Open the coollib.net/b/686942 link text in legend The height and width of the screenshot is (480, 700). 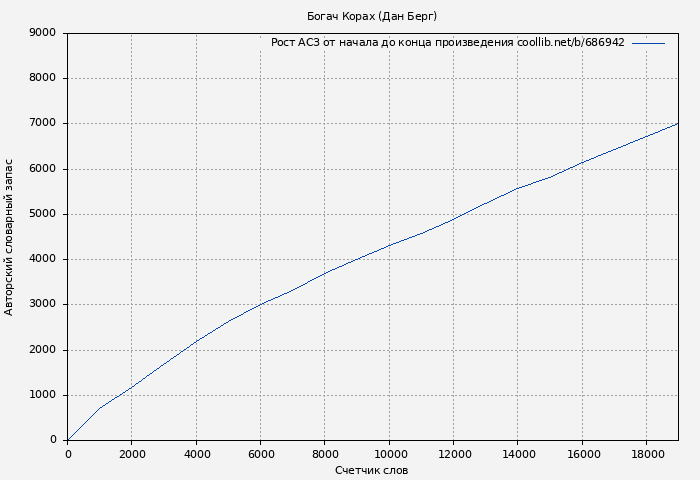[570, 43]
